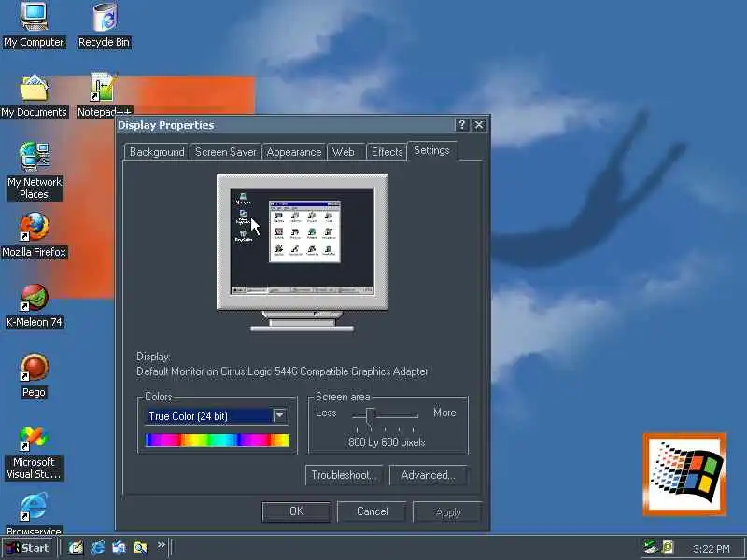Click the Advanced button
This screenshot has height=560, width=747.
(x=428, y=475)
